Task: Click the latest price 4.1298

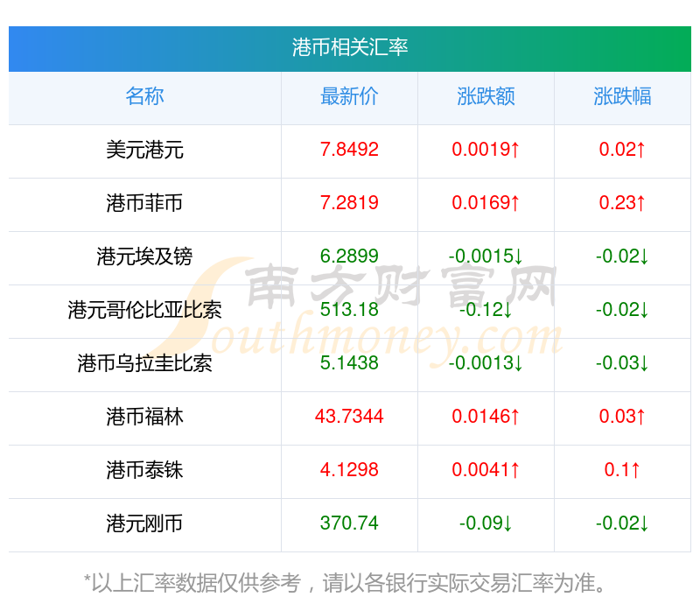Action: [349, 469]
